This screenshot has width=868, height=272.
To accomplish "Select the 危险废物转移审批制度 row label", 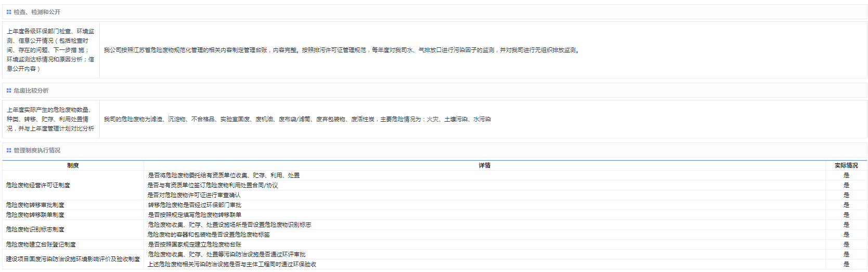I will tap(35, 205).
